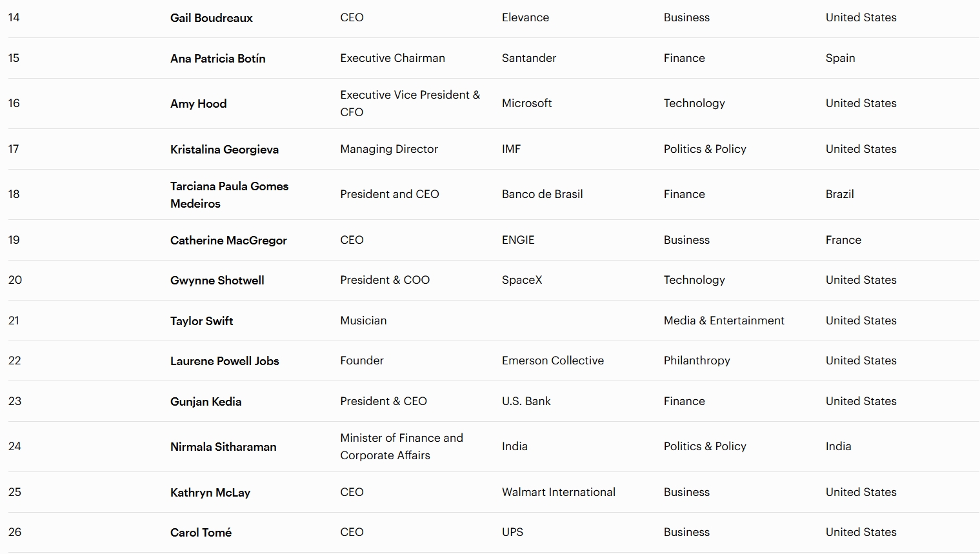Click the Philanthropy category cell

pyautogui.click(x=696, y=361)
